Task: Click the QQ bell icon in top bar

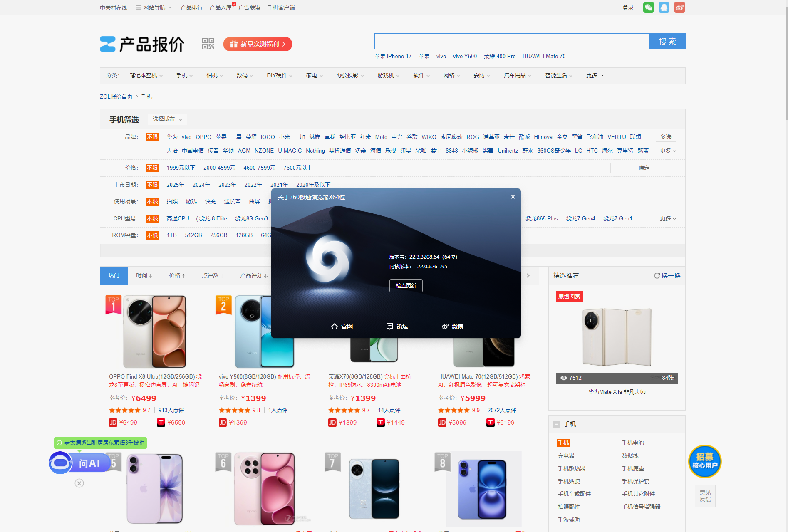Action: pyautogui.click(x=664, y=7)
